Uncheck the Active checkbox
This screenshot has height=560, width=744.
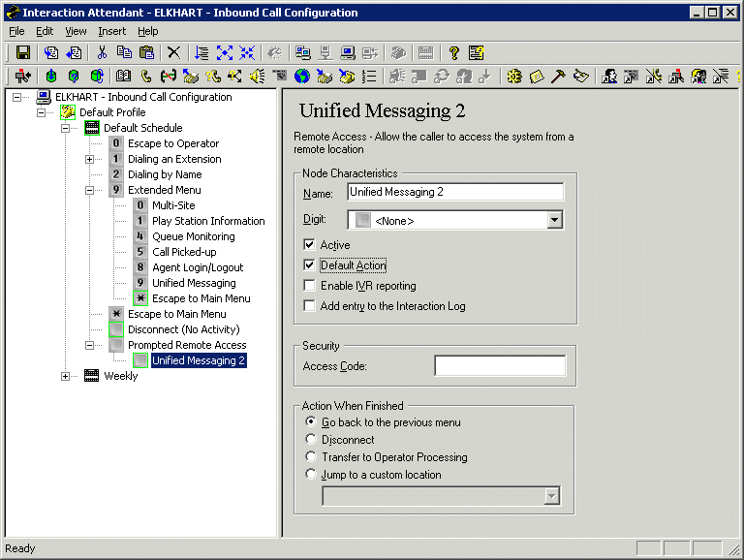[309, 245]
